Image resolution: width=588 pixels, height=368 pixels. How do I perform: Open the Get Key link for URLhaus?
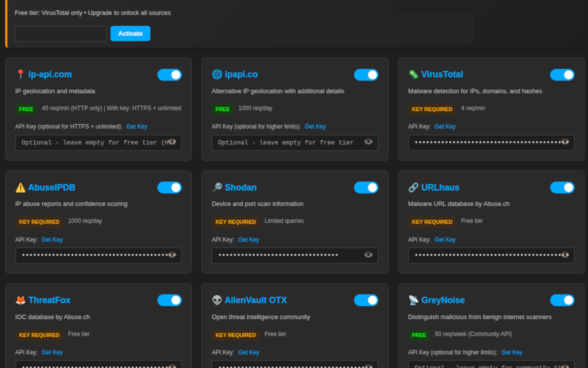[445, 240]
